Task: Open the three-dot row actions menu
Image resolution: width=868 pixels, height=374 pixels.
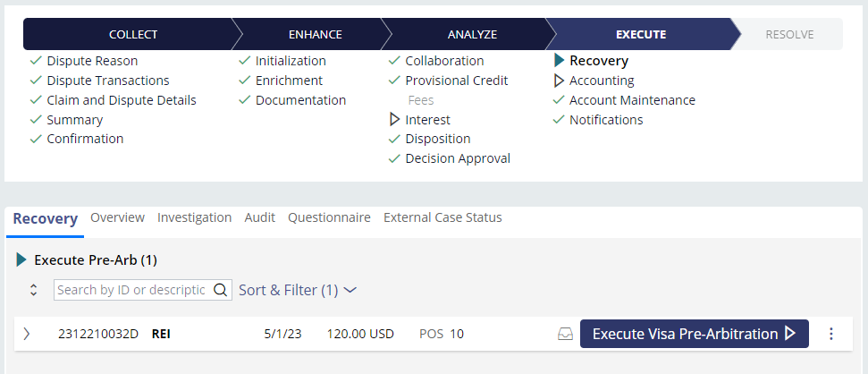Action: 831,334
